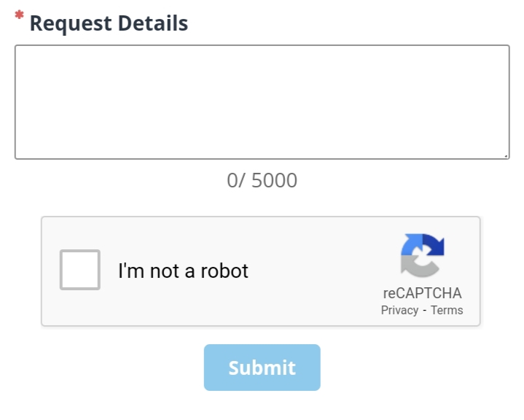This screenshot has width=524, height=420.
Task: Click the "Request Details" field label
Action: coord(109,23)
